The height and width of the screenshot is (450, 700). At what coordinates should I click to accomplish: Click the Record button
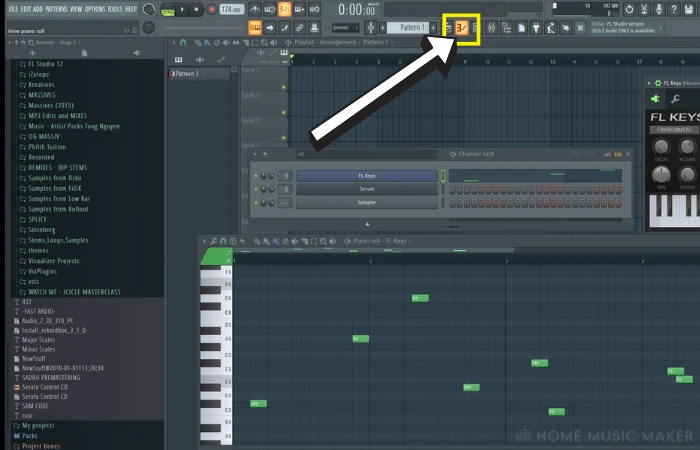pyautogui.click(x=212, y=9)
